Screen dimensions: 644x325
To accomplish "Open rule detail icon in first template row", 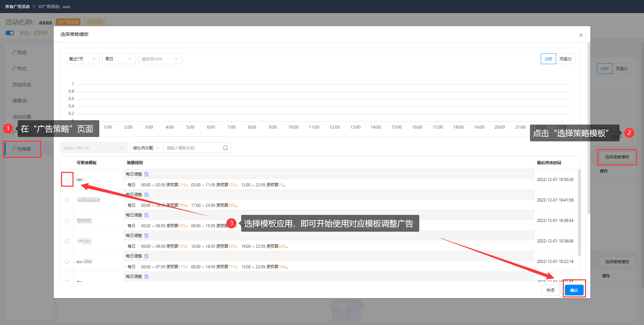I will [x=147, y=174].
